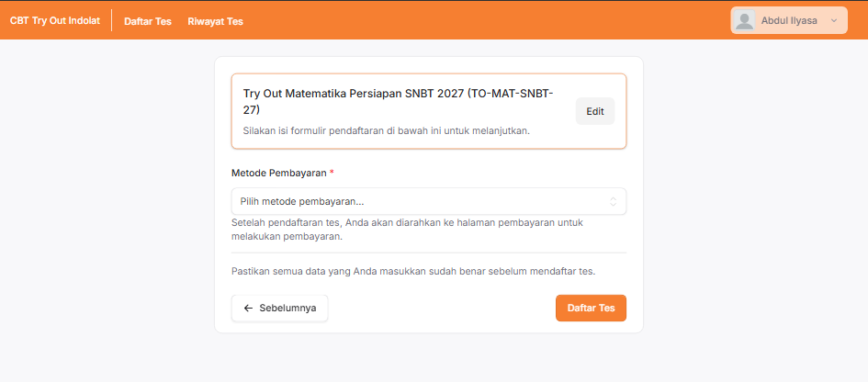The image size is (868, 382).
Task: Click the up-down arrows of payment selector
Action: [614, 201]
